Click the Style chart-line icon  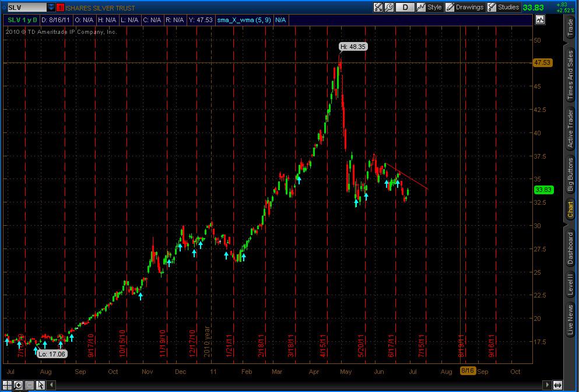click(x=421, y=8)
